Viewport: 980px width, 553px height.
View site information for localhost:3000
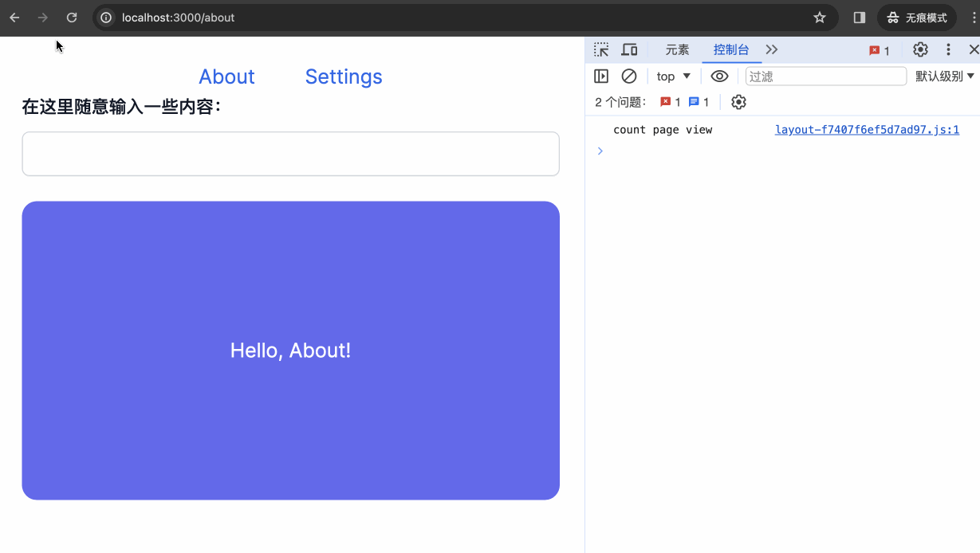[105, 17]
